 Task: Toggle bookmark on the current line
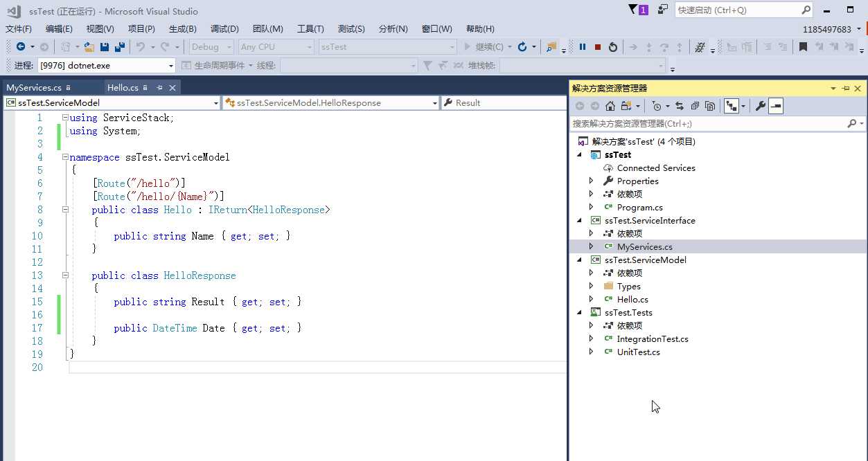803,47
